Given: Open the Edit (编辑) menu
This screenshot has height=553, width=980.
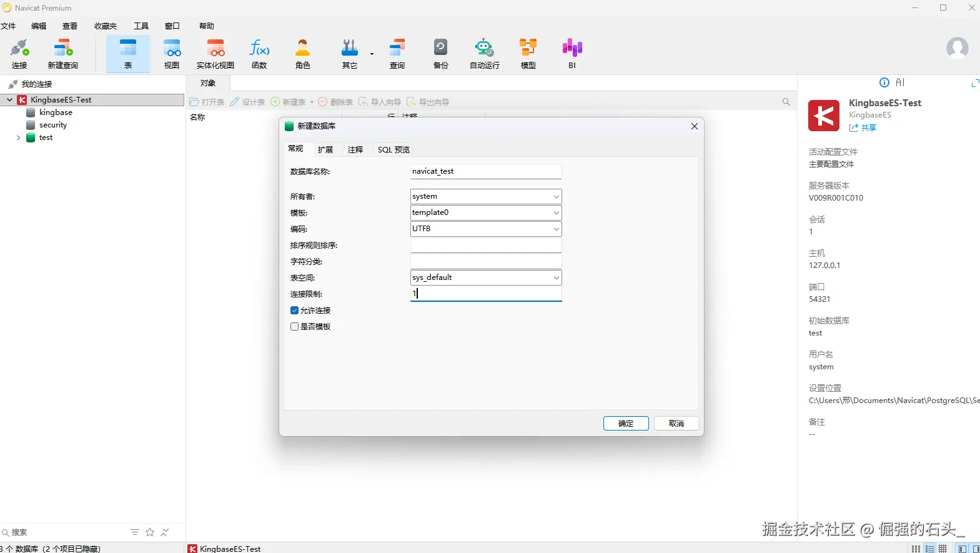Looking at the screenshot, I should tap(39, 26).
